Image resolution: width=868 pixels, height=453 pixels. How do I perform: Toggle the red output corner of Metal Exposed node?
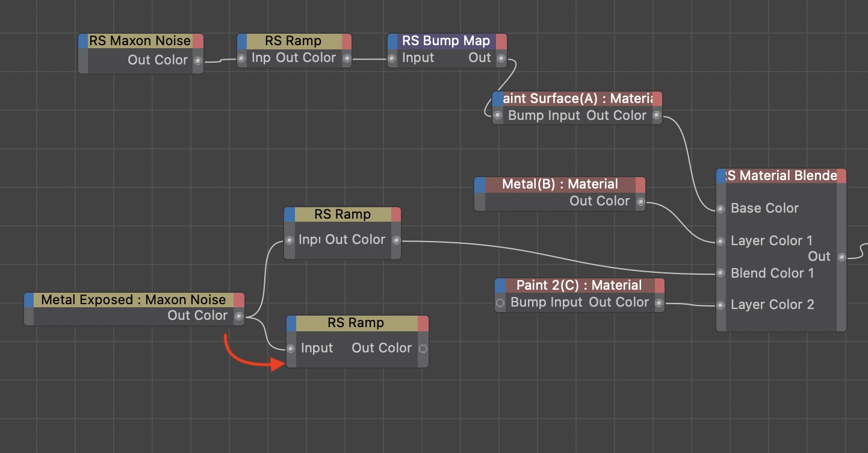pyautogui.click(x=239, y=300)
